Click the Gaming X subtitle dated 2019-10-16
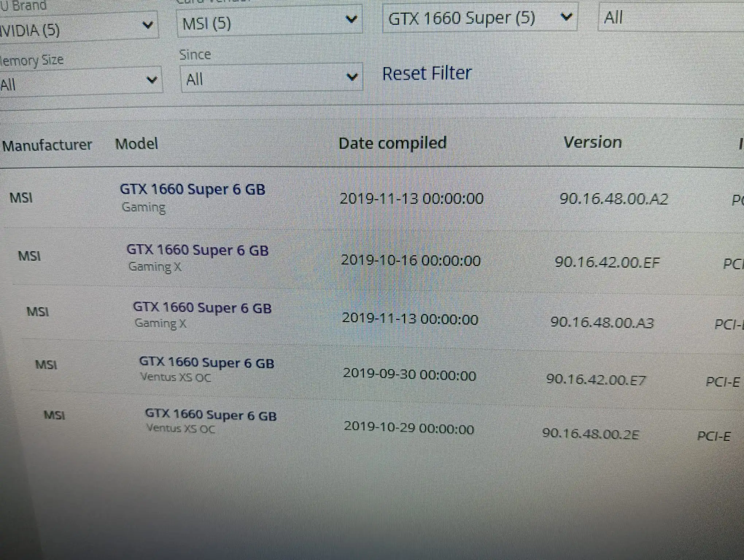The height and width of the screenshot is (560, 744). click(155, 267)
